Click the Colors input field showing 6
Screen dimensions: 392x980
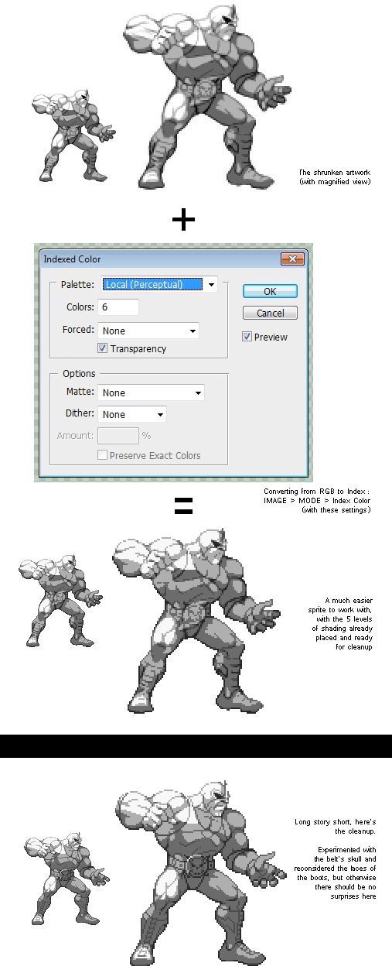118,307
